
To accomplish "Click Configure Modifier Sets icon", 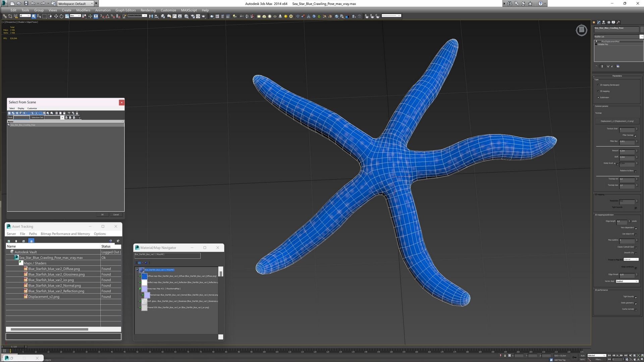I will tap(618, 66).
